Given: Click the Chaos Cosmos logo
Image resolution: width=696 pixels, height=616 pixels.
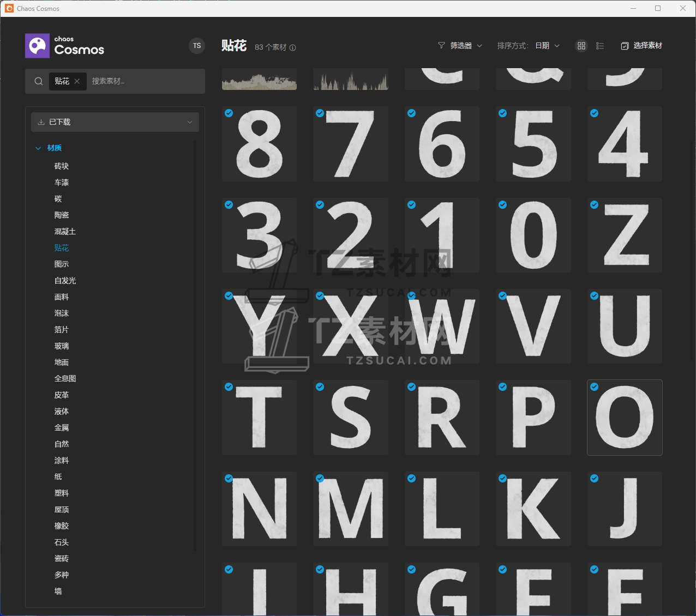Looking at the screenshot, I should tap(64, 46).
